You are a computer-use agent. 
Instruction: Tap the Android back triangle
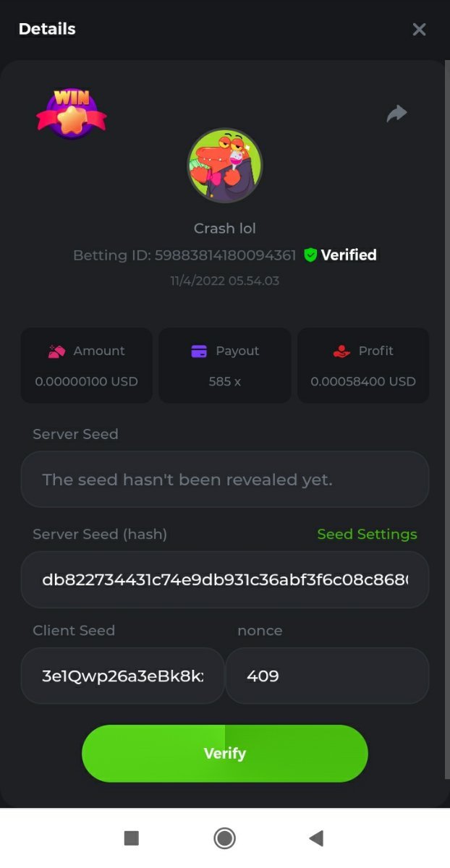click(x=316, y=838)
